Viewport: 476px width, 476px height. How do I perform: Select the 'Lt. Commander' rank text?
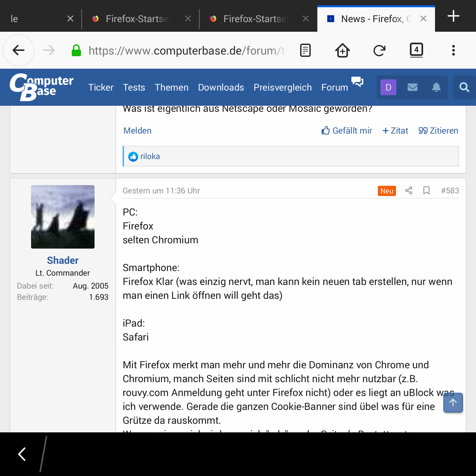pyautogui.click(x=63, y=273)
